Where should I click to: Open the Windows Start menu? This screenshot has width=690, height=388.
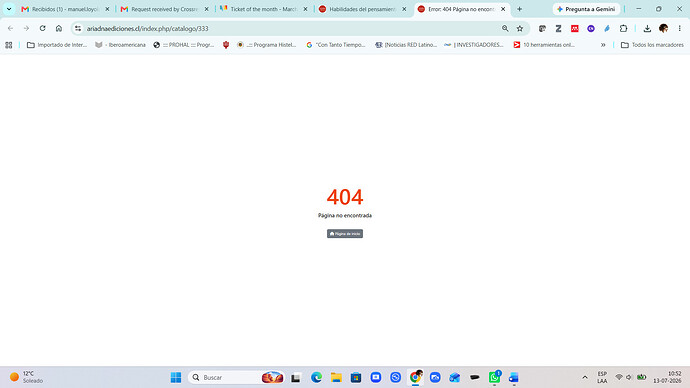pos(176,377)
